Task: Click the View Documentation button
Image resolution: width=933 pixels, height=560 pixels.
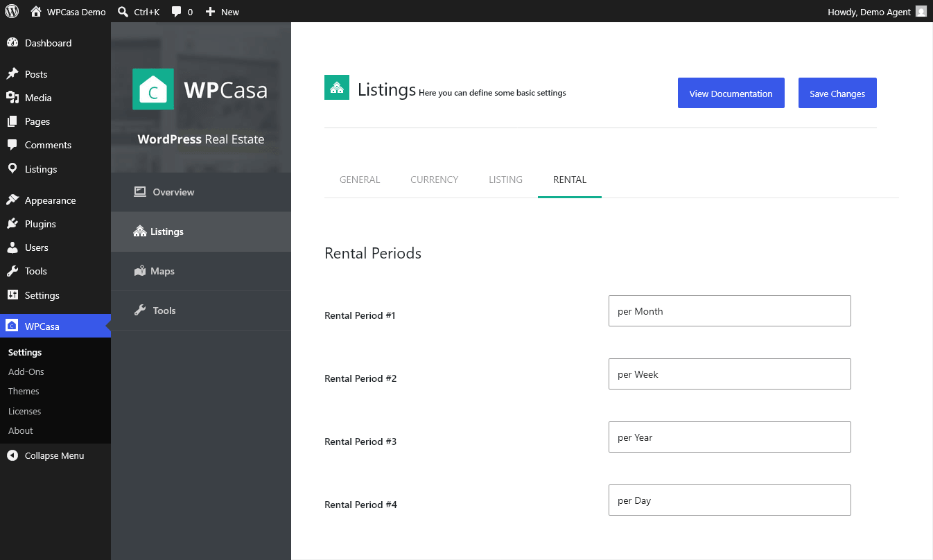Action: coord(731,93)
